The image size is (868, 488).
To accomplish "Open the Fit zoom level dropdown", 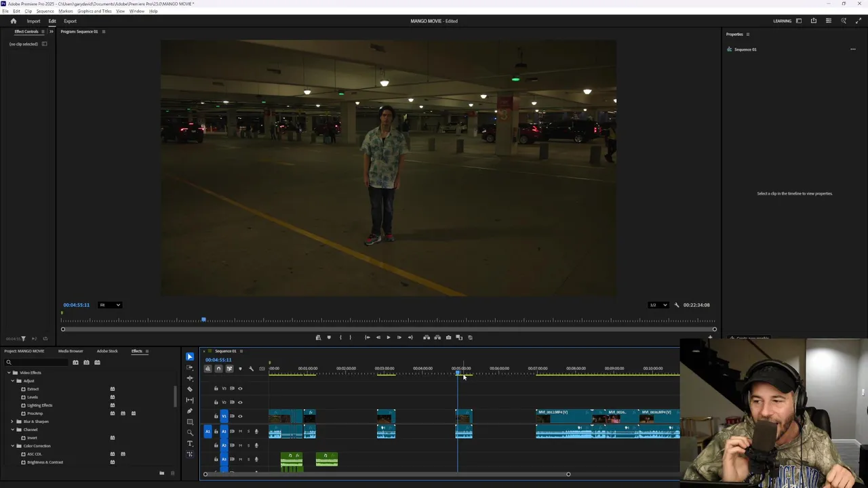I will tap(110, 305).
